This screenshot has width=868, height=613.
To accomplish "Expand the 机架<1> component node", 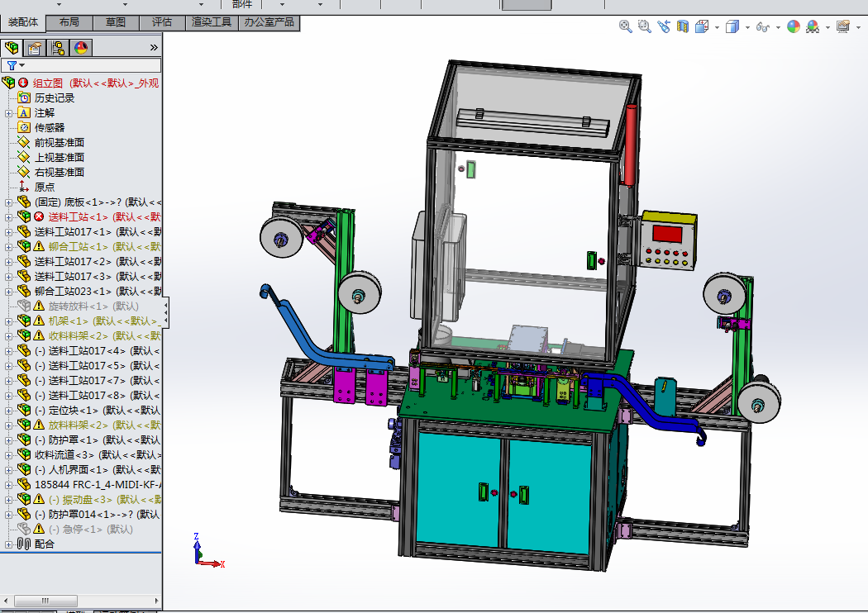I will [x=9, y=321].
